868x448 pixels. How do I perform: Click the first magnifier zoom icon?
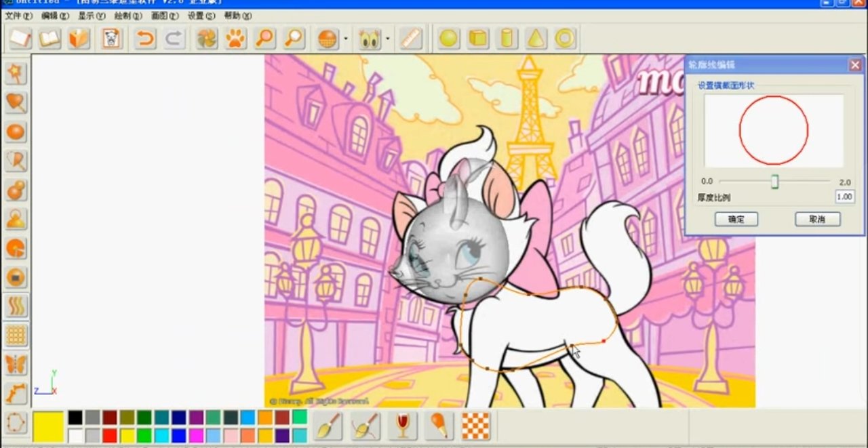pos(265,39)
